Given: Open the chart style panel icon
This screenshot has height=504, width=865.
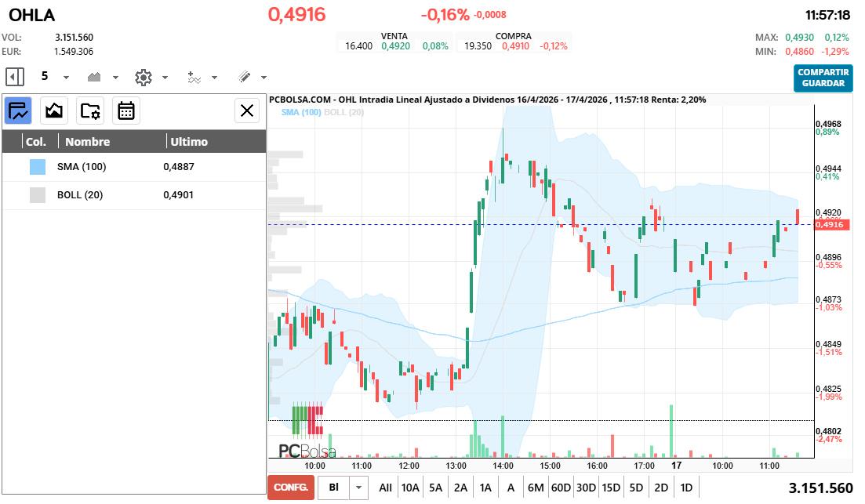Looking at the screenshot, I should click(53, 111).
